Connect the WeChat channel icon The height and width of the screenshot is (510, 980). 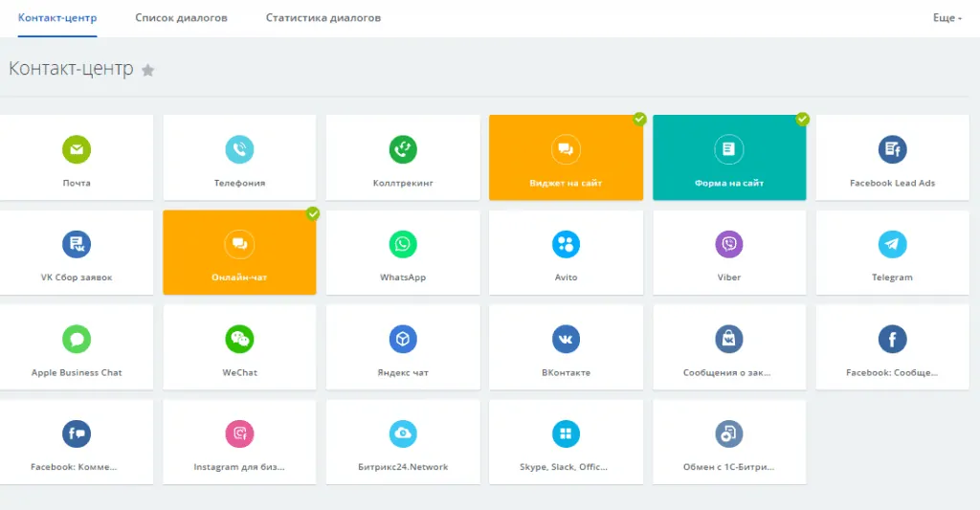click(x=239, y=339)
